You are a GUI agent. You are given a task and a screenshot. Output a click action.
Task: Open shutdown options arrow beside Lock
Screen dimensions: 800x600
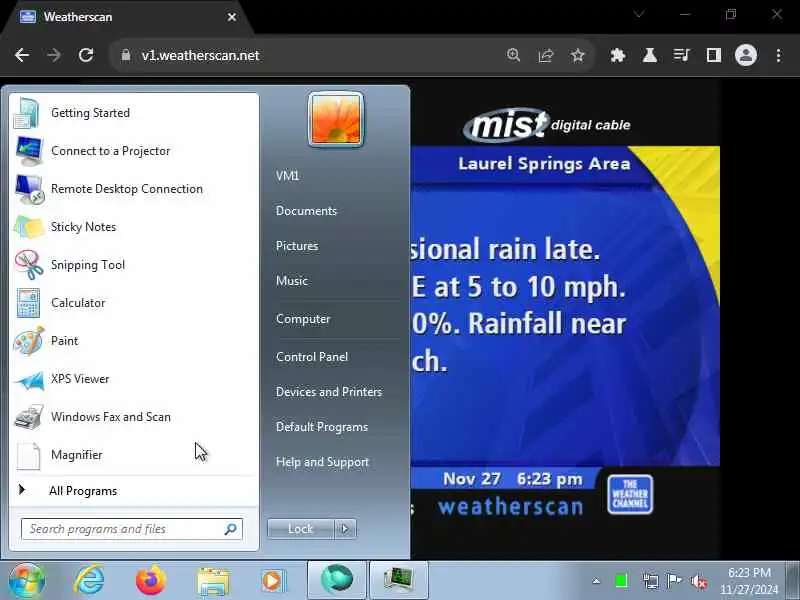345,529
